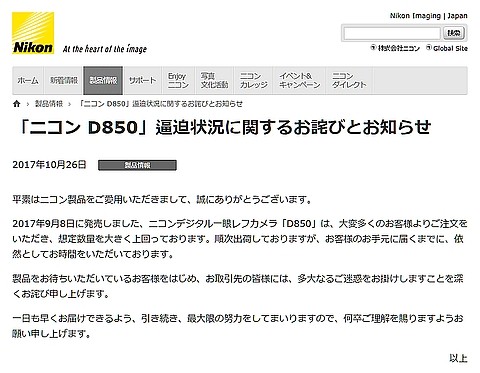
Task: Open the home icon in breadcrumb
Action: (x=17, y=104)
